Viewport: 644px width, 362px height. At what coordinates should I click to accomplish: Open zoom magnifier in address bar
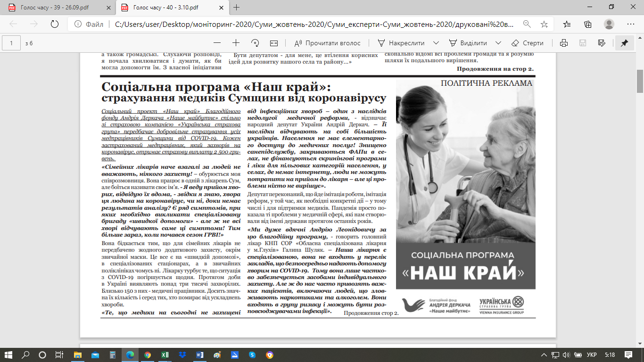coord(527,24)
